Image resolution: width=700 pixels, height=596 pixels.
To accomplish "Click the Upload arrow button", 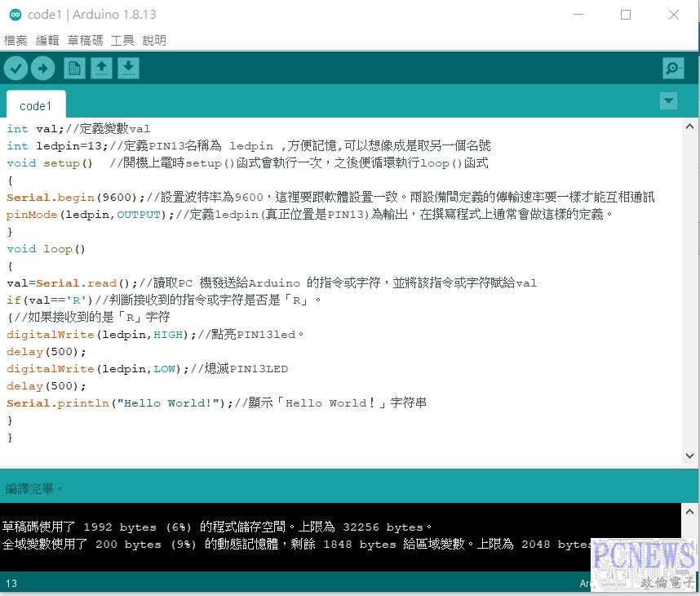I will [x=43, y=69].
